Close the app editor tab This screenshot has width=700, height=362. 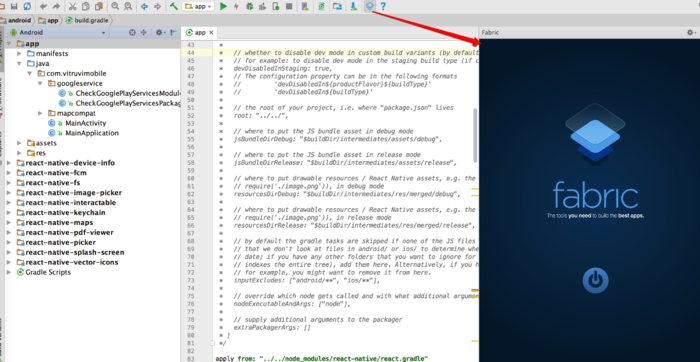pyautogui.click(x=212, y=33)
